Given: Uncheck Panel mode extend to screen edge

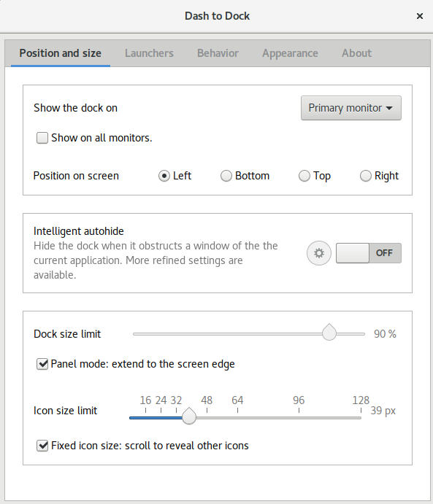Looking at the screenshot, I should 42,364.
